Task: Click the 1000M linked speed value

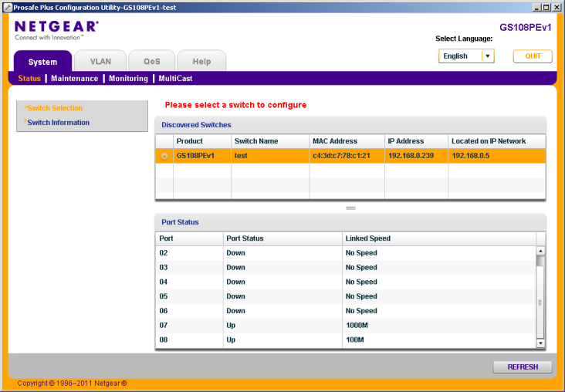Action: click(357, 326)
